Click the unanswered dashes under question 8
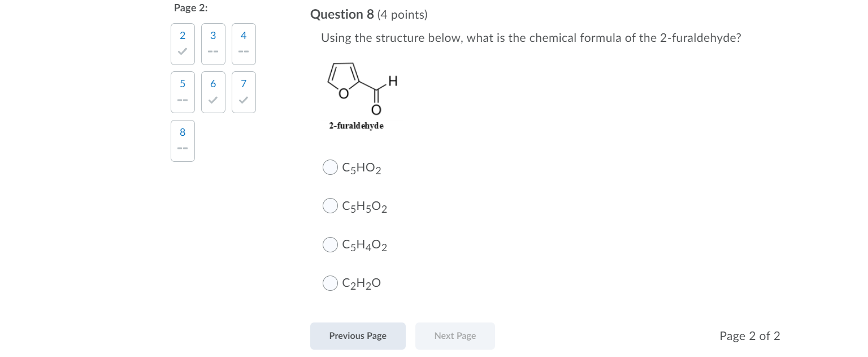Image resolution: width=868 pixels, height=357 pixels. point(182,148)
